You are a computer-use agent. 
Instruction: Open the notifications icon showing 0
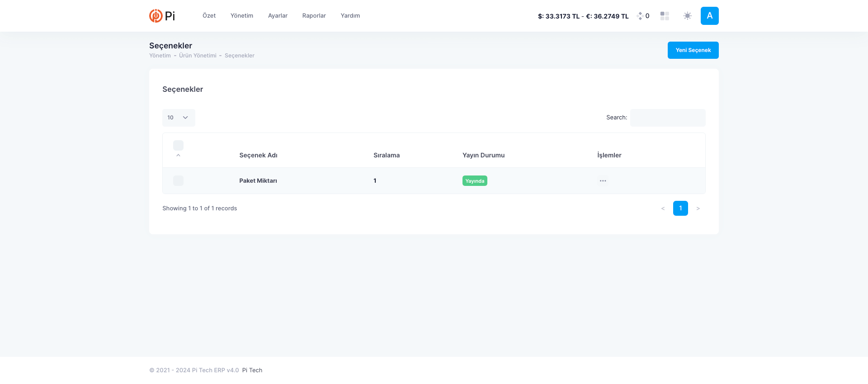click(x=643, y=16)
